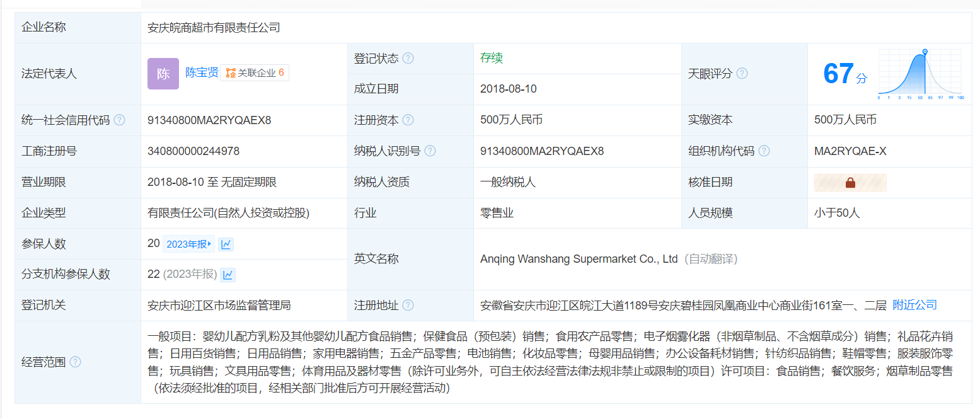Open the help icon beside 登记状态
This screenshot has width=980, height=419.
(408, 59)
